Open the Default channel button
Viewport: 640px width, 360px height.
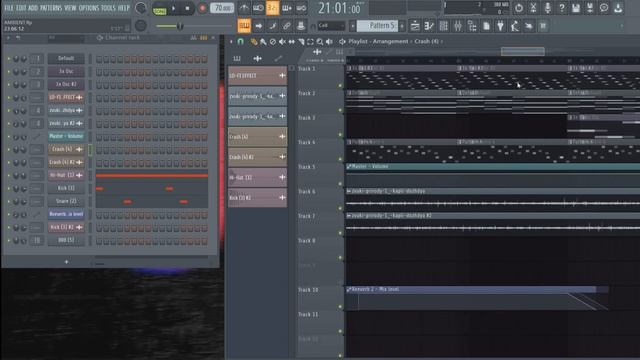66,58
